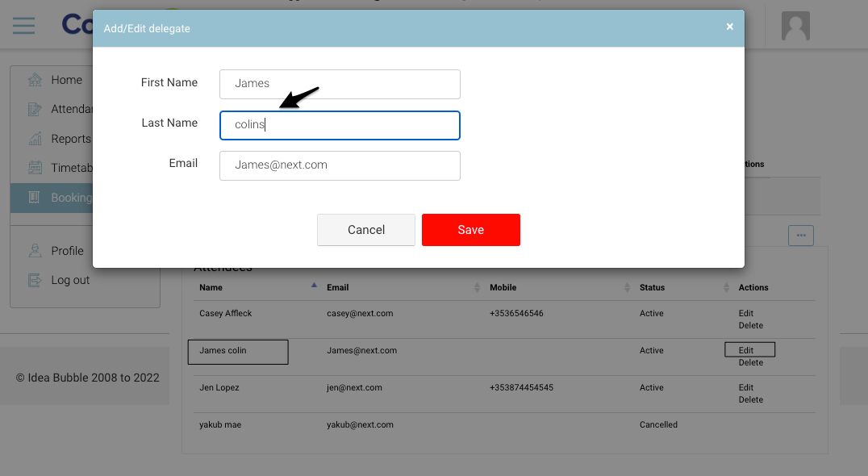Click the Attendance sidebar icon
Viewport: 868px width, 476px height.
tap(35, 109)
